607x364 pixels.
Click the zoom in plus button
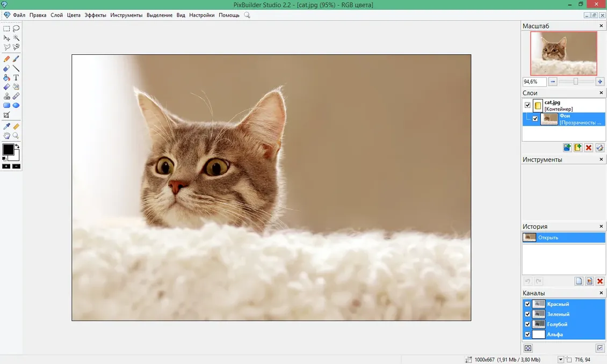600,82
